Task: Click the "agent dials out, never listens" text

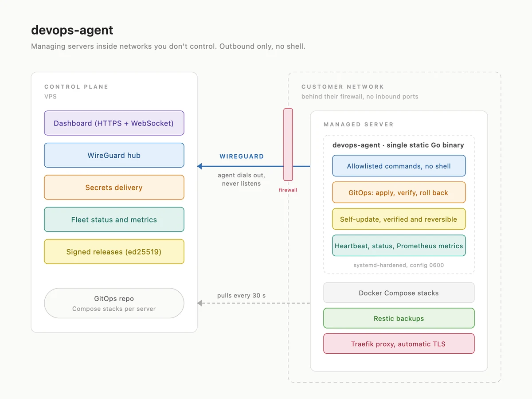Action: [x=242, y=180]
